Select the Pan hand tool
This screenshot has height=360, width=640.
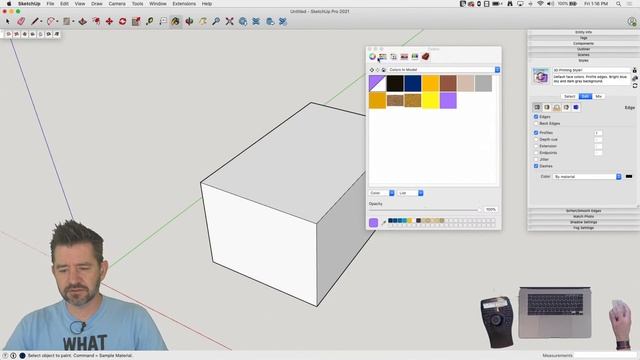coord(203,21)
